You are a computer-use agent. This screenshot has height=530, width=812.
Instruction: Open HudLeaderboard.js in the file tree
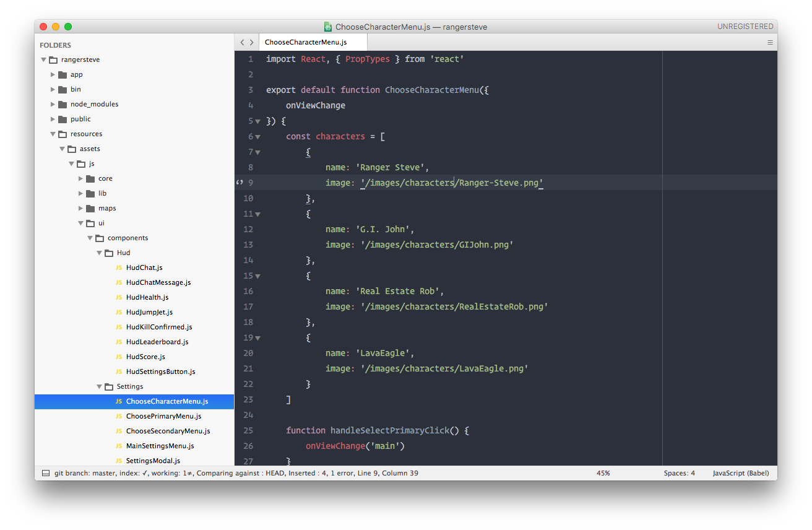(157, 342)
